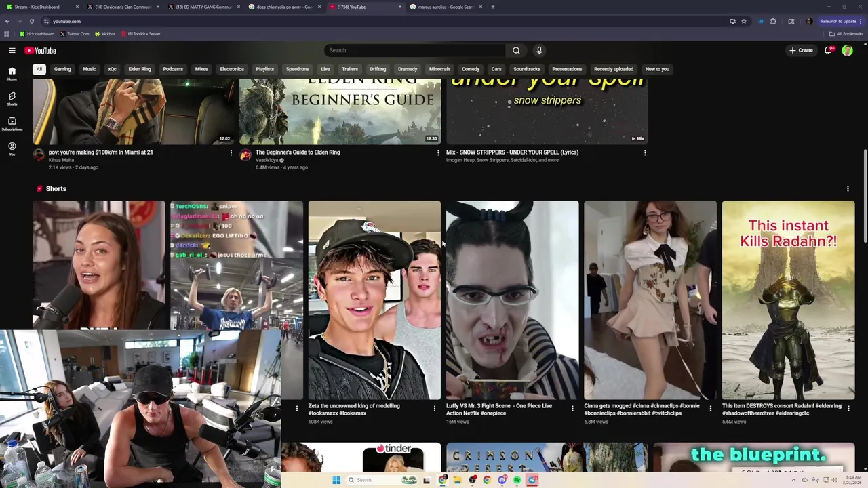Open more options for Miami $100k video
The width and height of the screenshot is (868, 488).
tap(231, 152)
